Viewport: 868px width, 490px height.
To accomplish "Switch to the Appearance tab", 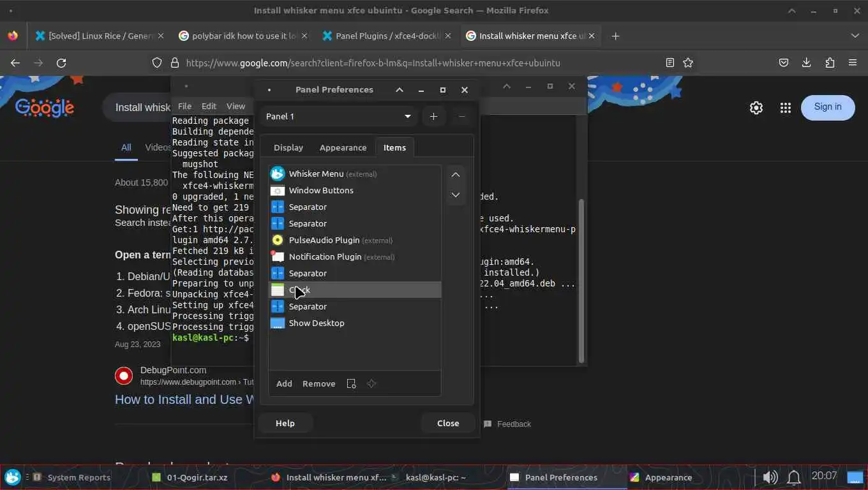I will pyautogui.click(x=343, y=147).
